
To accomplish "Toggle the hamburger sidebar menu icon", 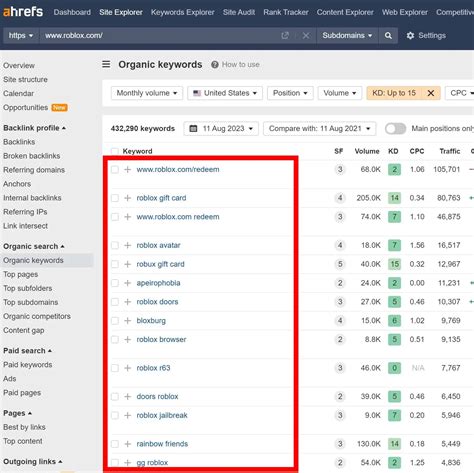I will 106,64.
